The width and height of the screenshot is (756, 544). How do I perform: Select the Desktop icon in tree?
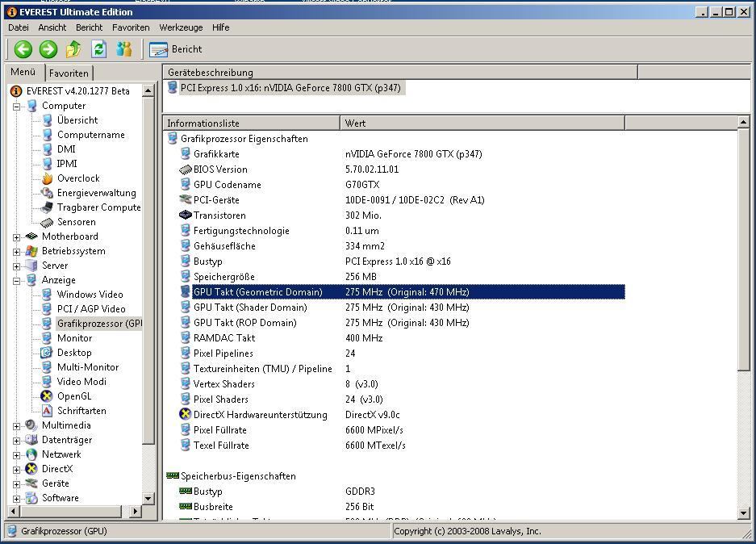47,353
